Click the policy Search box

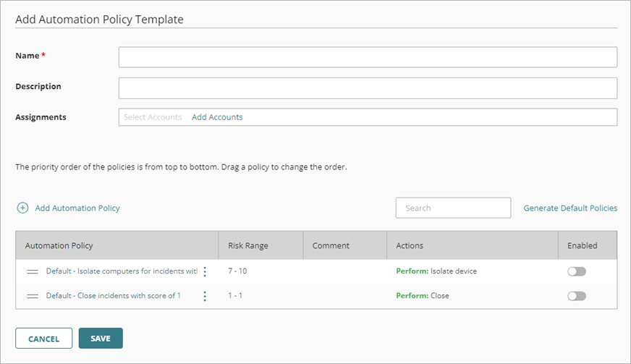453,208
